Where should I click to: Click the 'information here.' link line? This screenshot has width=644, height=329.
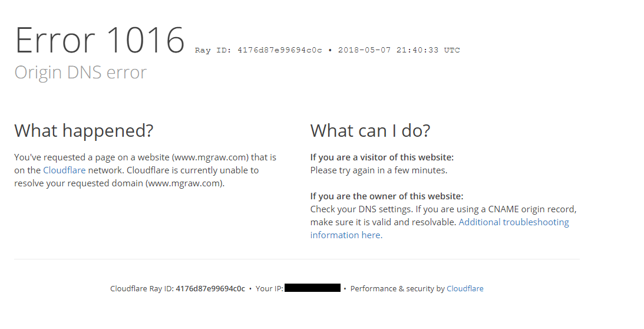346,235
